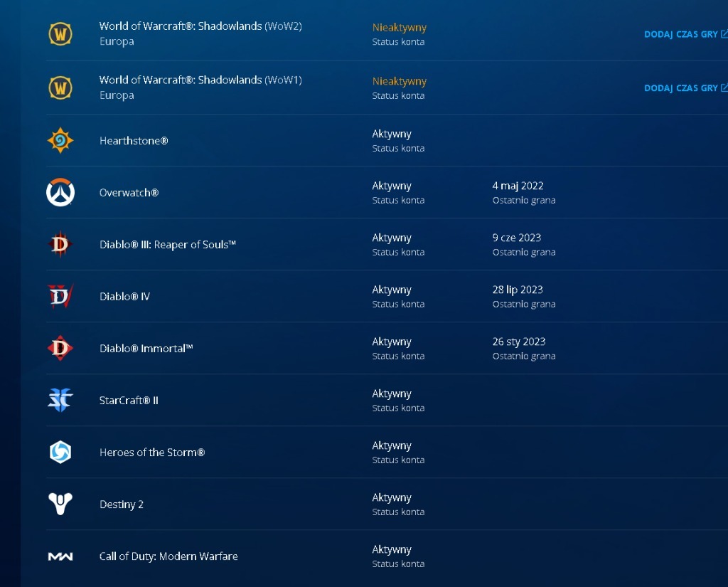
Task: Click the 'Hearthstone®' game name
Action: point(134,141)
